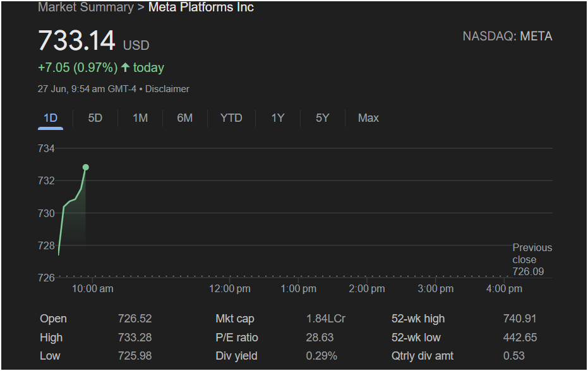Click the 12:00 pm axis tick

pyautogui.click(x=230, y=288)
